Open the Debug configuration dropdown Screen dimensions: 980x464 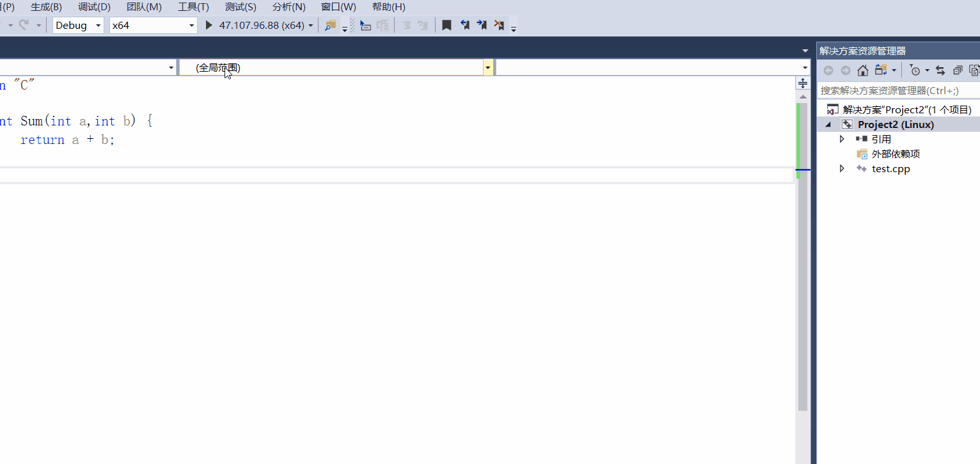coord(78,26)
